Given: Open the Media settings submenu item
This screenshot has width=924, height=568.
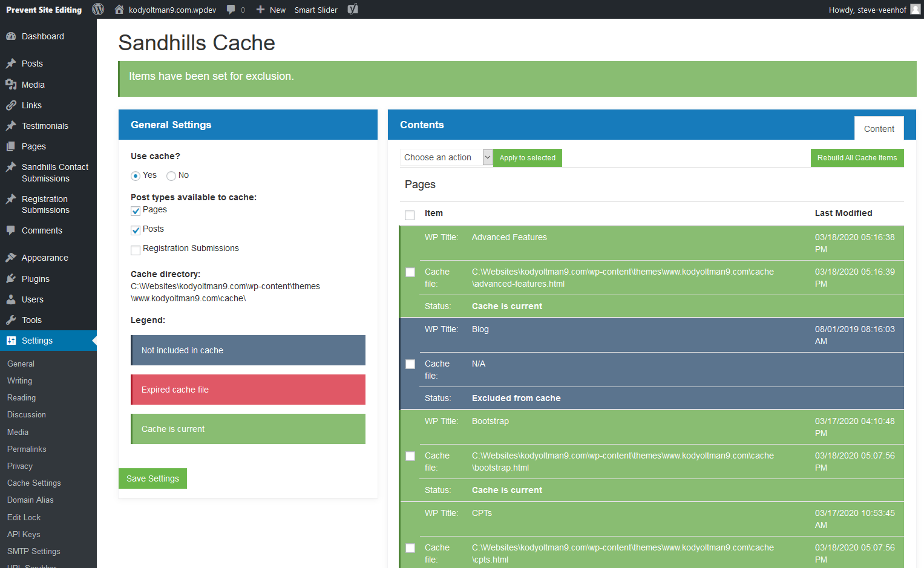Looking at the screenshot, I should (18, 432).
